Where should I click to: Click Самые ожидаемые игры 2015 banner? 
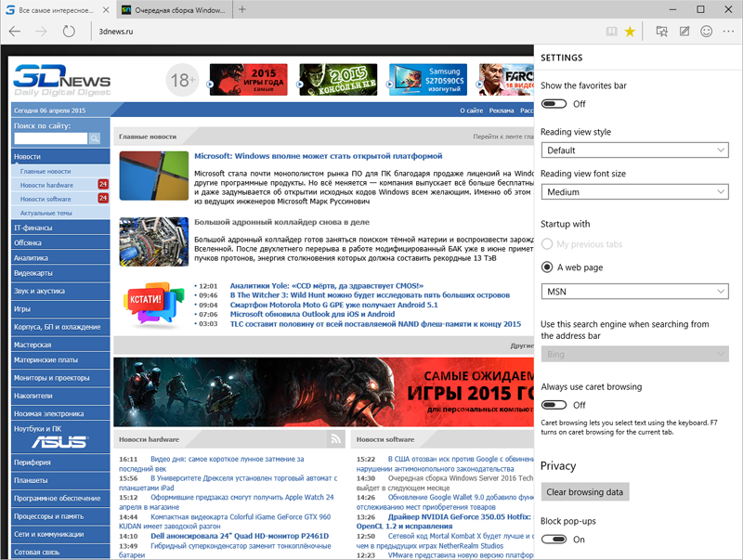pyautogui.click(x=323, y=392)
